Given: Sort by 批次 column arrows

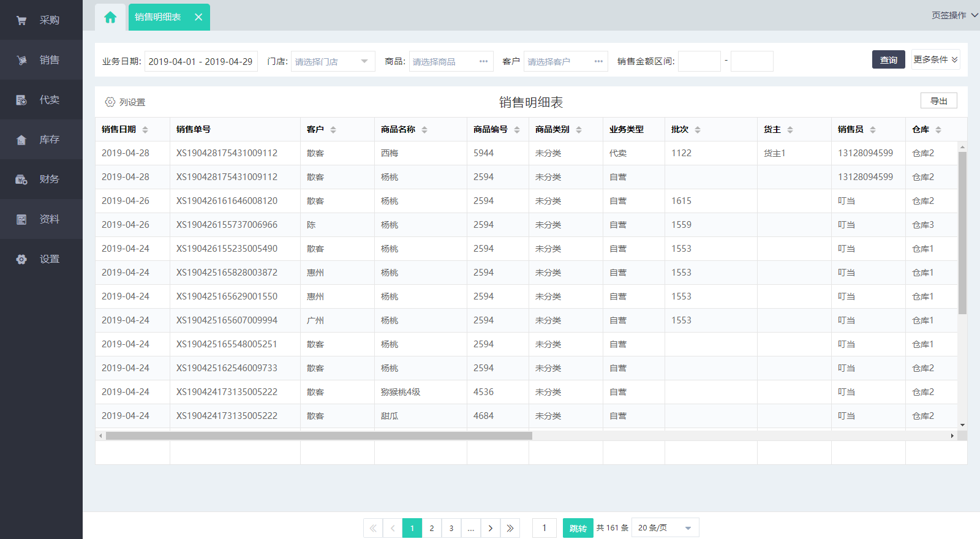Looking at the screenshot, I should coord(698,130).
